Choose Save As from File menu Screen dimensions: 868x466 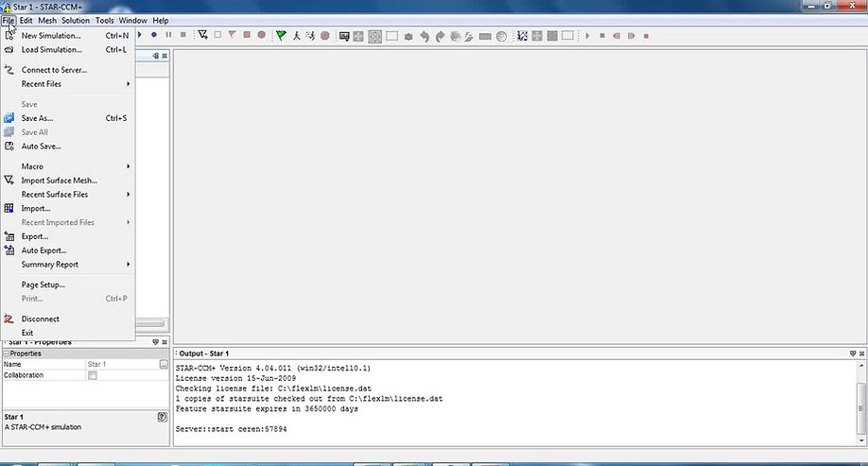[x=68, y=118]
